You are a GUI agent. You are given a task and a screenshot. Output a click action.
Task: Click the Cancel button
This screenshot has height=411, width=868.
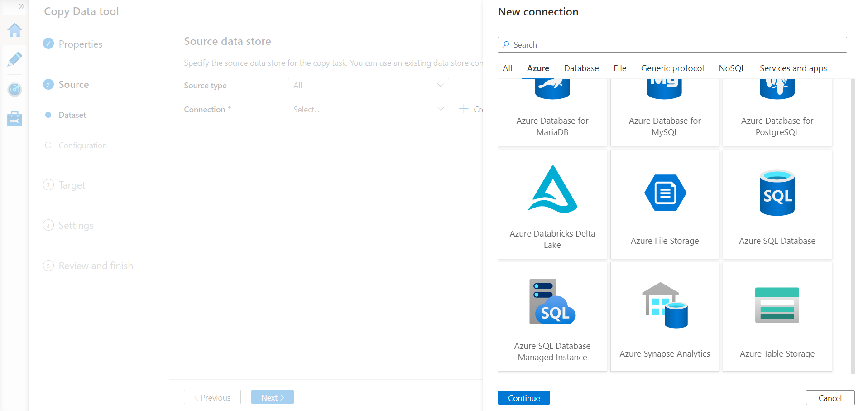(x=830, y=398)
